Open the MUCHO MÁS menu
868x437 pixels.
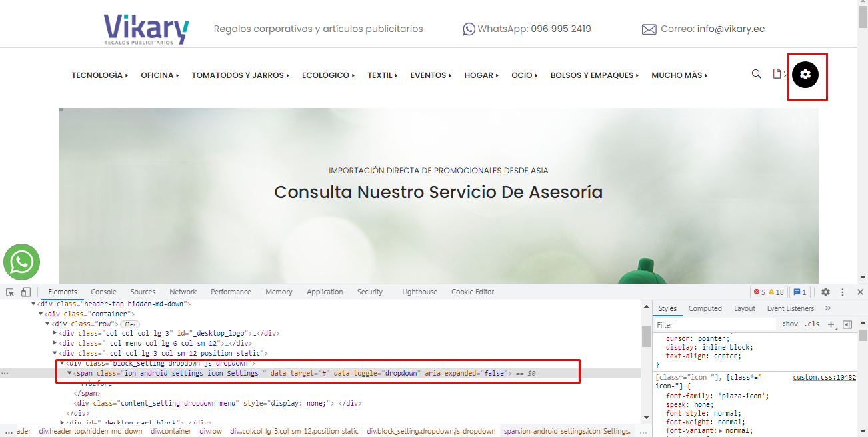[680, 75]
